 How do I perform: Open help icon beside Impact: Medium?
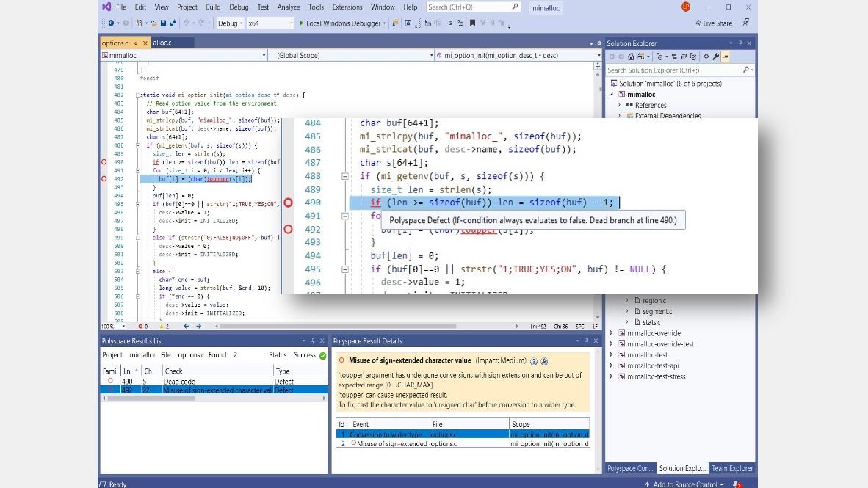click(x=534, y=361)
